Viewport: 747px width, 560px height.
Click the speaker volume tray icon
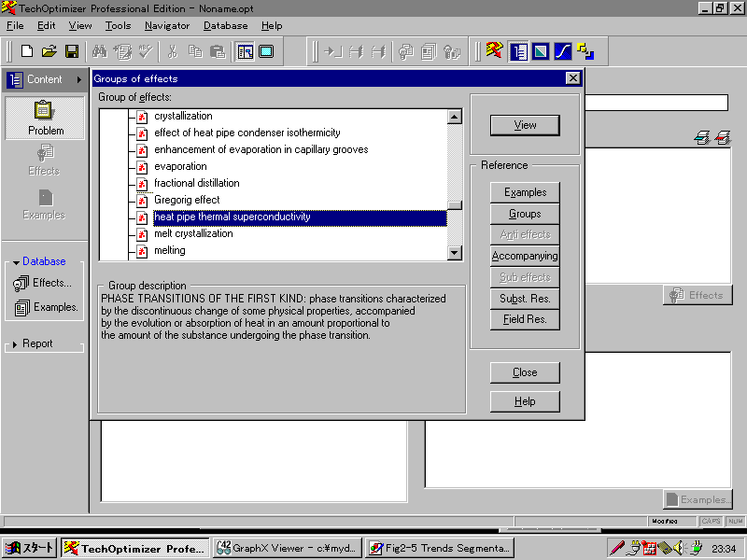point(679,548)
